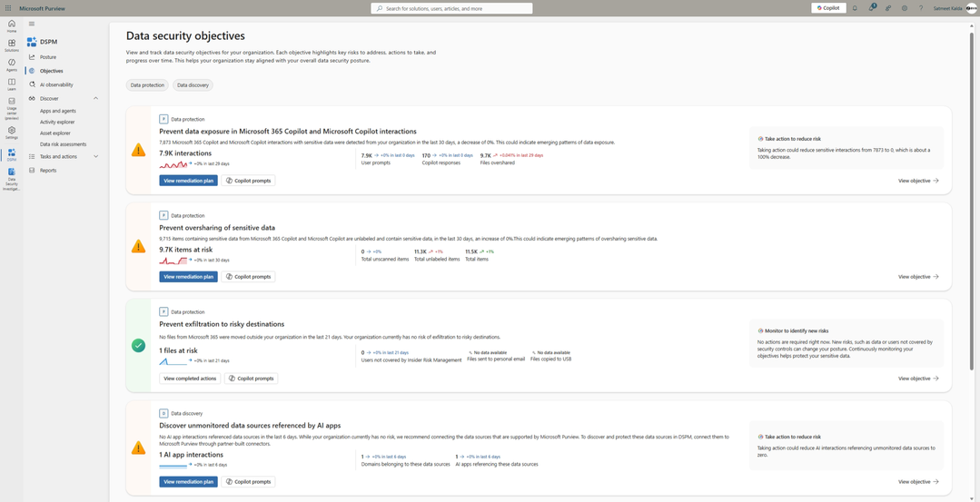Open Copilot prompts for oversharing objective

[248, 277]
